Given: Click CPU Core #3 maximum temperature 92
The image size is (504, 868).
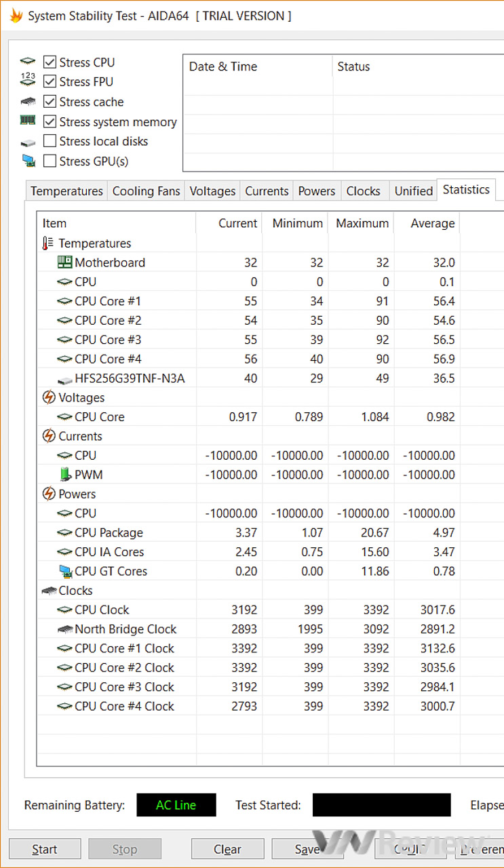Looking at the screenshot, I should tap(382, 339).
